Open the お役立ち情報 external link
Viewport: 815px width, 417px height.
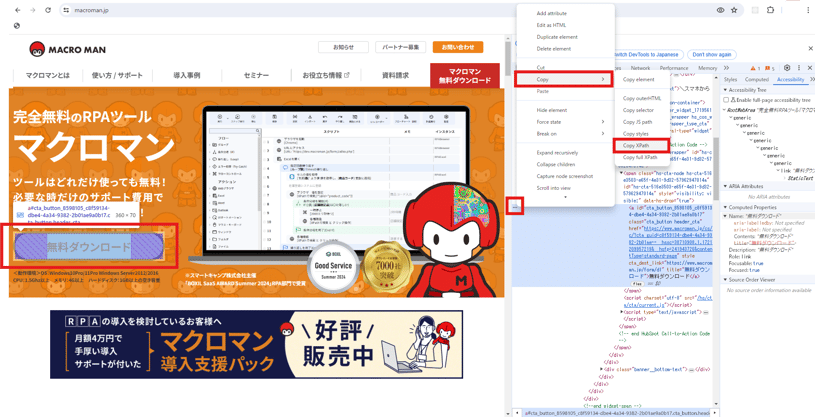point(326,75)
